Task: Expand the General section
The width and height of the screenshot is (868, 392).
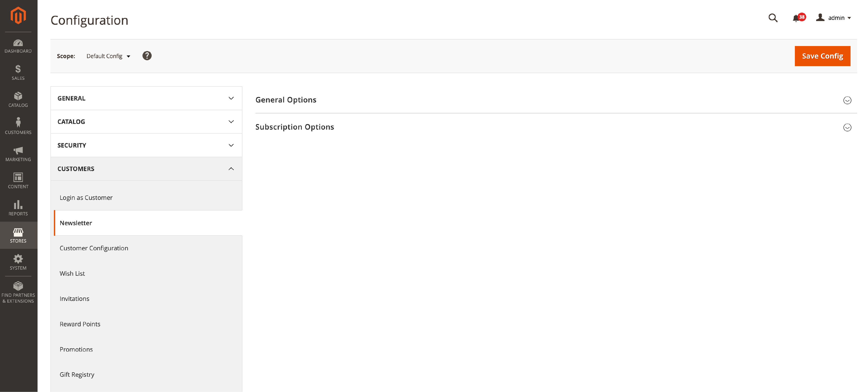Action: 146,98
